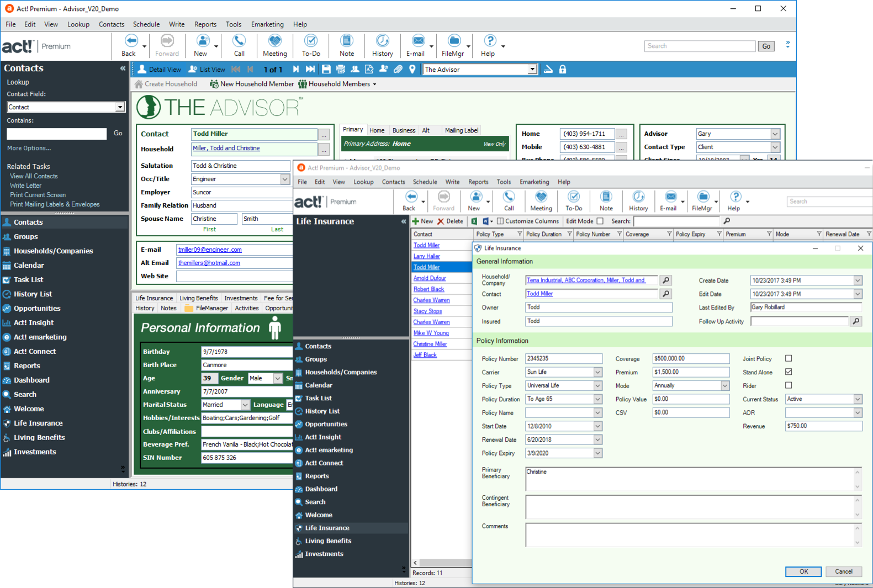Viewport: 873px width, 588px height.
Task: Open Meeting icon in main window toolbar
Action: [275, 41]
